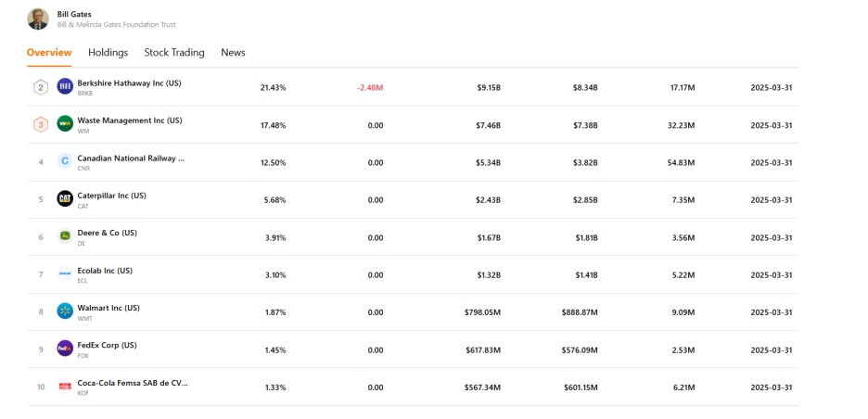Click the red -2.48M share change
868x419 pixels.
click(370, 87)
